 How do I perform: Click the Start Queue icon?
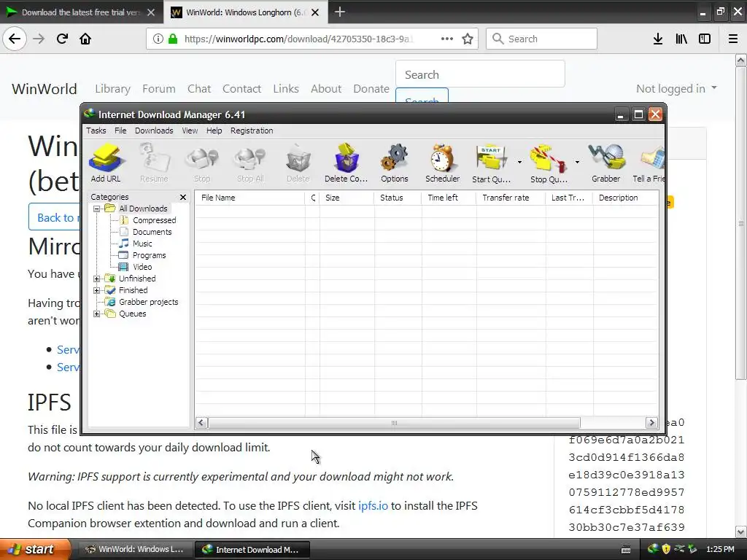491,163
